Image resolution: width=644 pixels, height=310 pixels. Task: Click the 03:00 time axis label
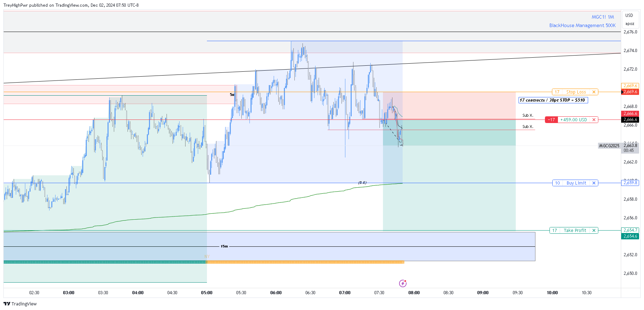[69, 293]
